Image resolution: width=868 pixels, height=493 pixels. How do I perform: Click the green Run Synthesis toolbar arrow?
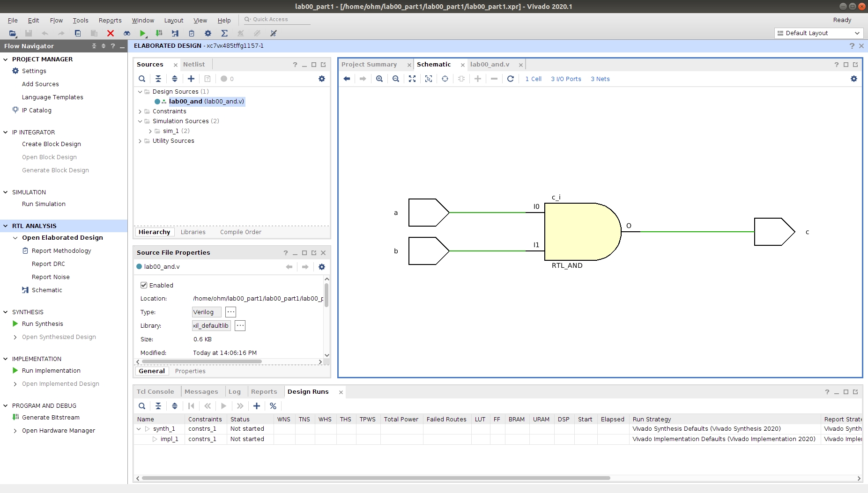[142, 33]
